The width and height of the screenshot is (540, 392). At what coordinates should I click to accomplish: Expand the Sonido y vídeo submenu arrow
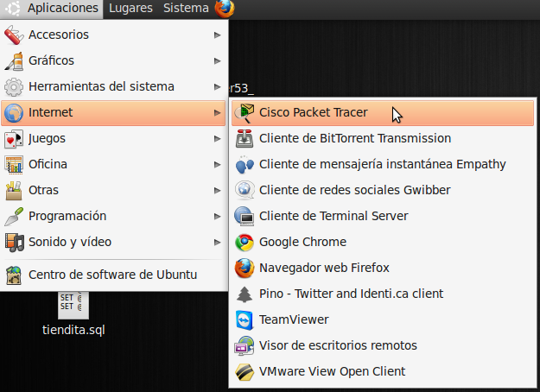pyautogui.click(x=218, y=243)
